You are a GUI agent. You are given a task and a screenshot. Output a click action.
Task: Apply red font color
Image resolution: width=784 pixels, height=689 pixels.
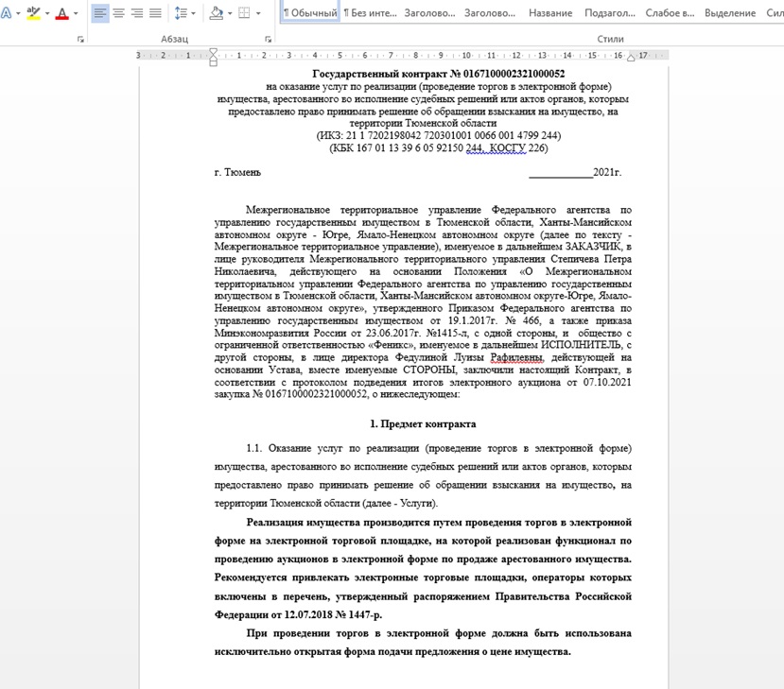pyautogui.click(x=62, y=13)
